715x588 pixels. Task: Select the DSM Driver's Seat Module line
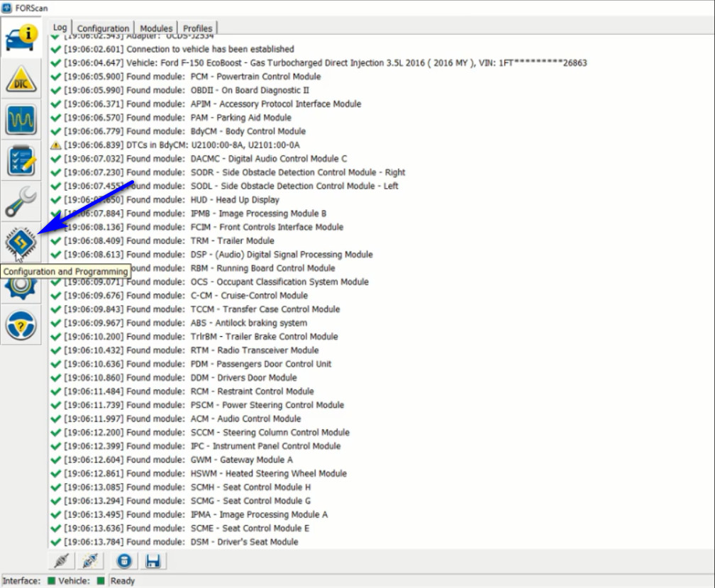(174, 541)
